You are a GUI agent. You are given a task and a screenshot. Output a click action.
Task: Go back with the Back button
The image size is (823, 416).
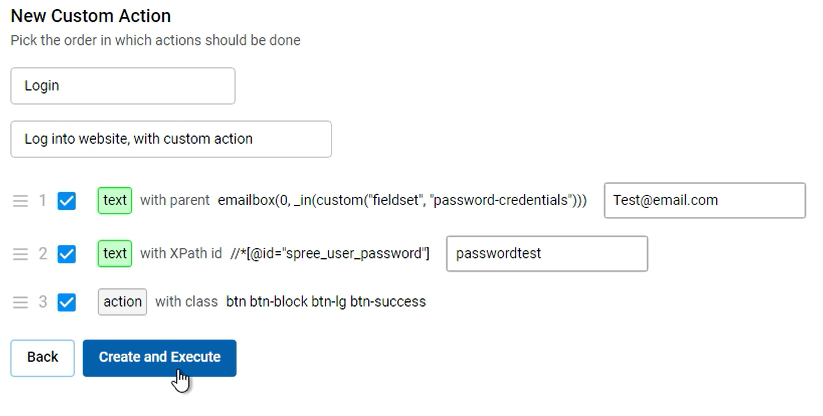point(43,358)
